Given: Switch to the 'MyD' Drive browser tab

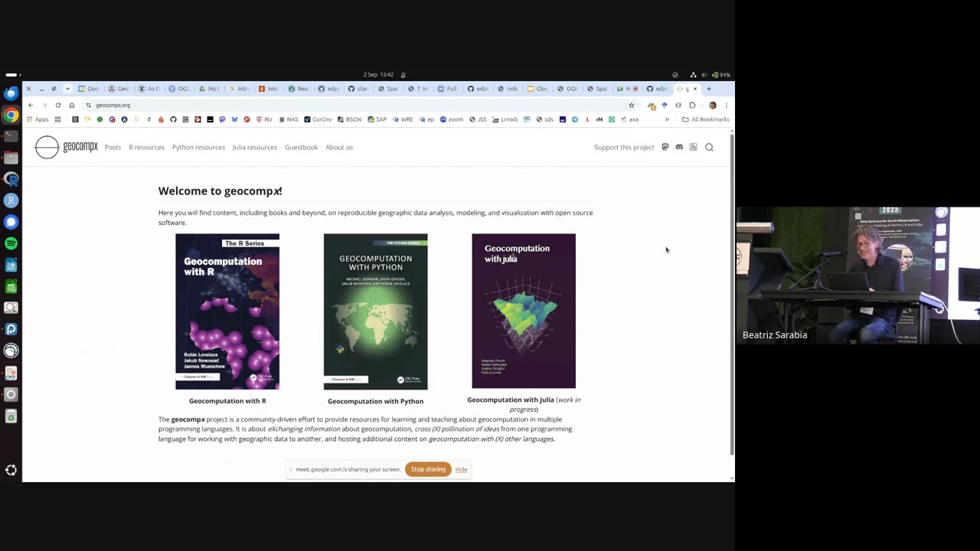Looking at the screenshot, I should click(210, 89).
